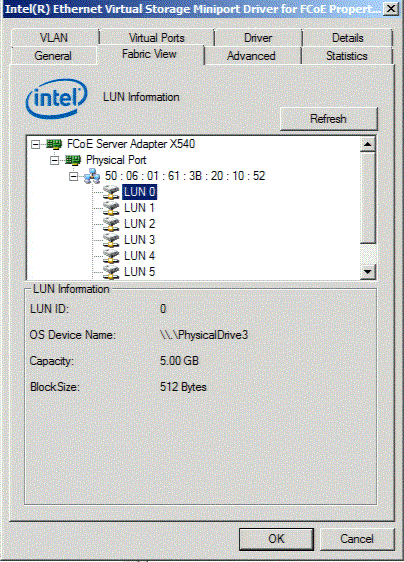The width and height of the screenshot is (404, 562).
Task: Go to the Advanced tab
Action: [251, 56]
